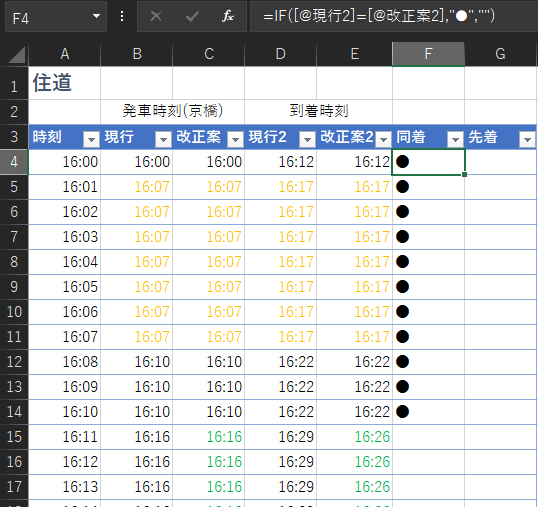The height and width of the screenshot is (507, 538).
Task: Select row 17 header
Action: 14,487
